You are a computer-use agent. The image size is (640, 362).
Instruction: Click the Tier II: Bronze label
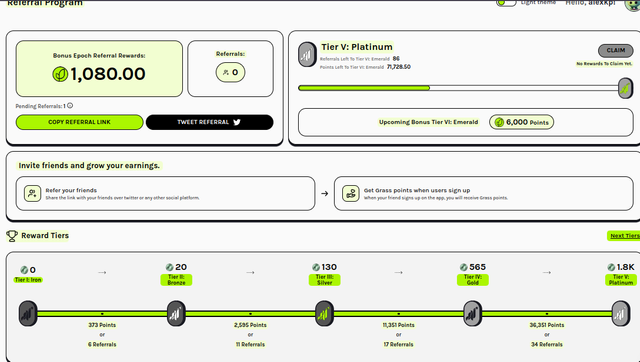tap(176, 280)
